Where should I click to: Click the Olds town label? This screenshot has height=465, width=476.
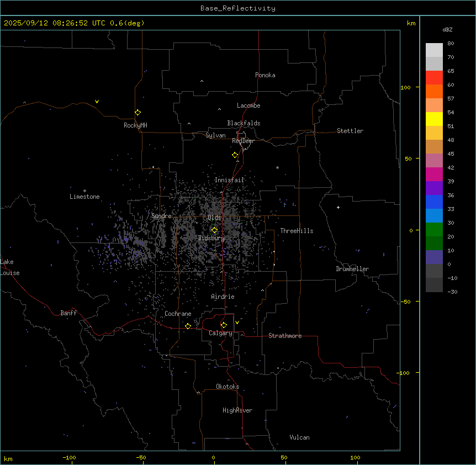pyautogui.click(x=214, y=218)
